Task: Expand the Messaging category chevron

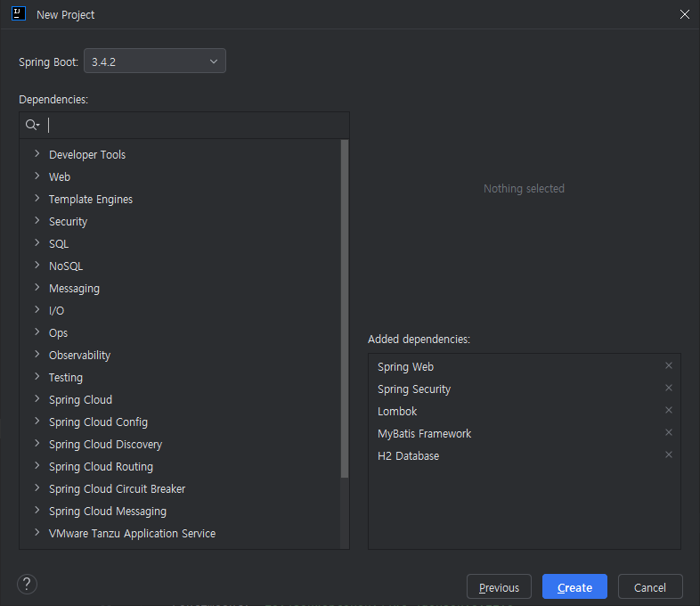Action: (37, 288)
